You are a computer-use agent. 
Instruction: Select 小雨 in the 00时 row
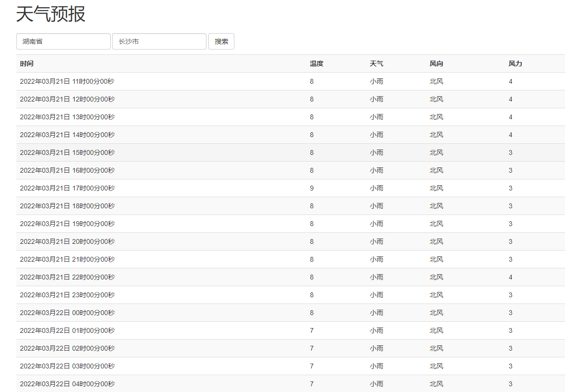coord(377,313)
